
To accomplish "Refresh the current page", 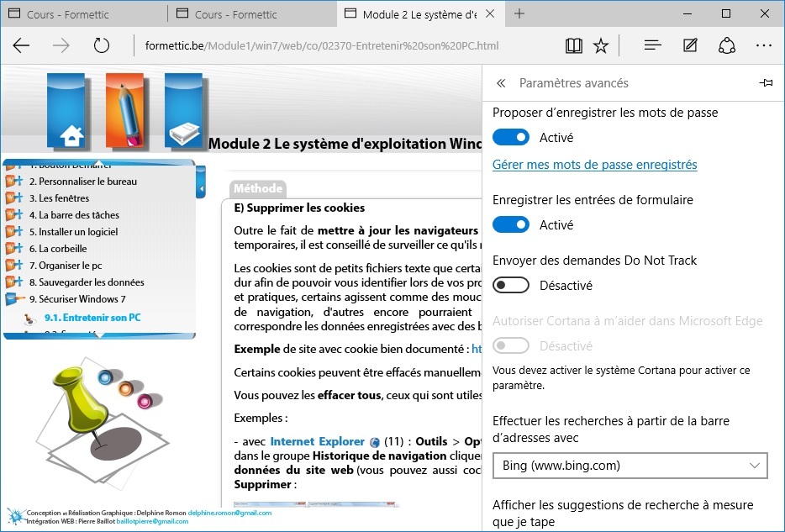I will pos(101,45).
